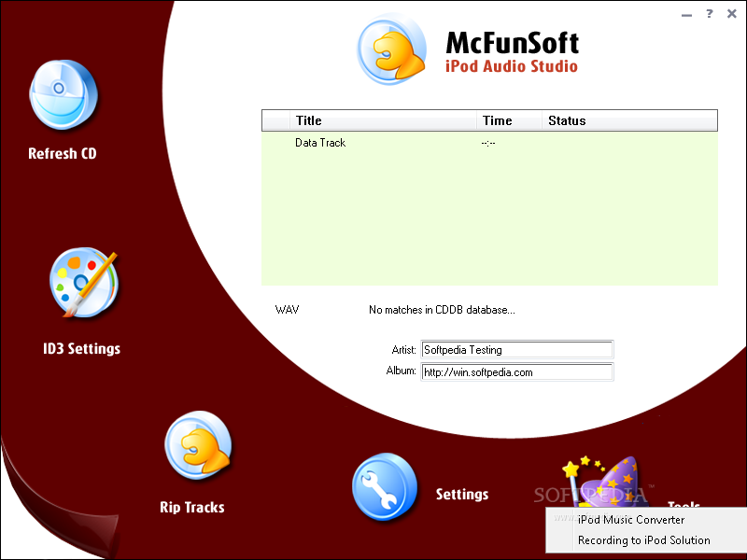
Task: Click the Album input field
Action: [x=517, y=371]
